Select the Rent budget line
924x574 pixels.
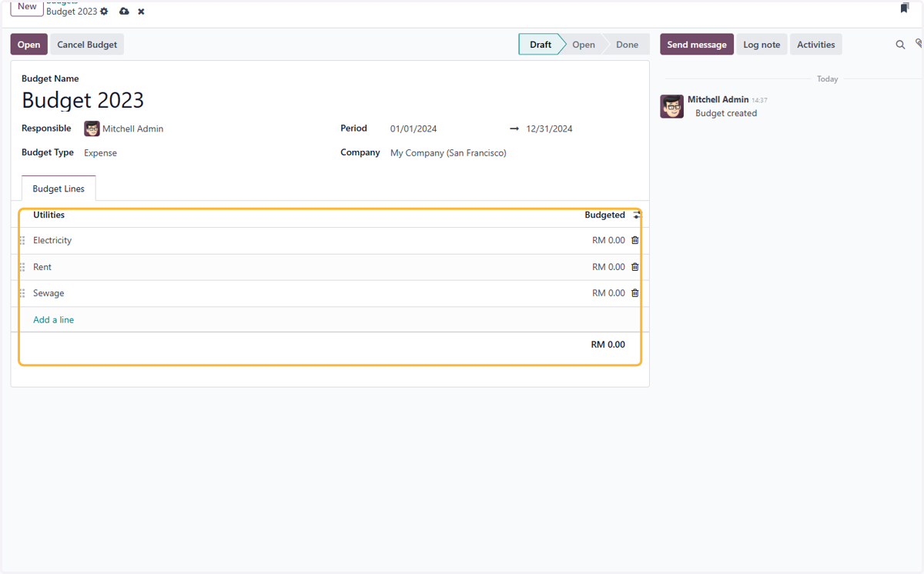42,267
